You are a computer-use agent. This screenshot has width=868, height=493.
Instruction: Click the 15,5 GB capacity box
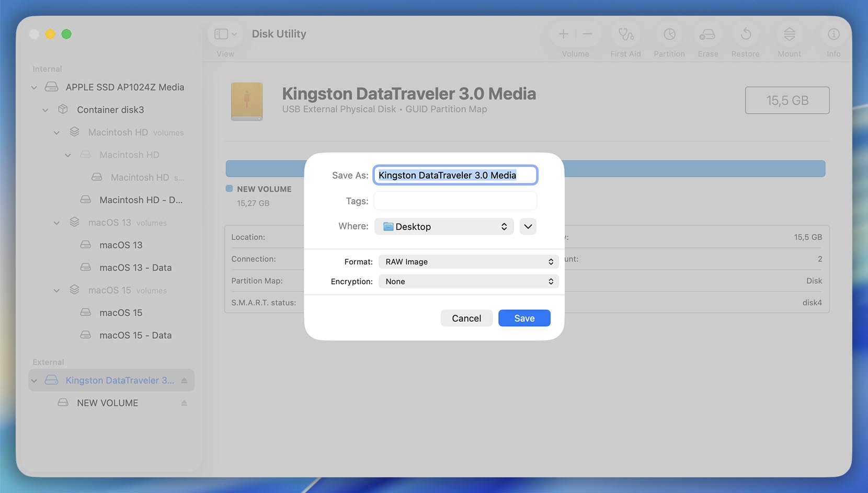[787, 100]
